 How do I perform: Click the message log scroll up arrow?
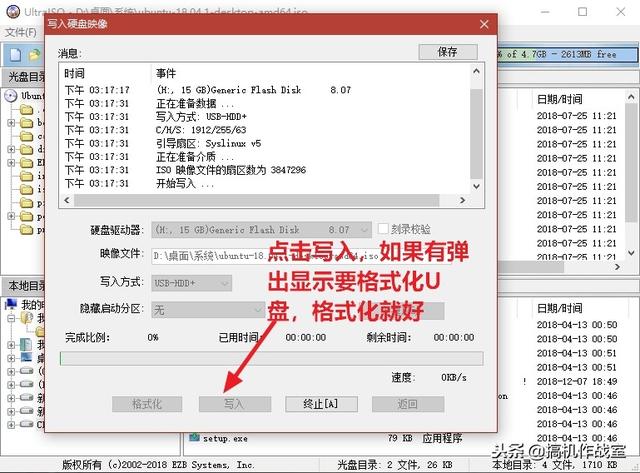tap(476, 71)
